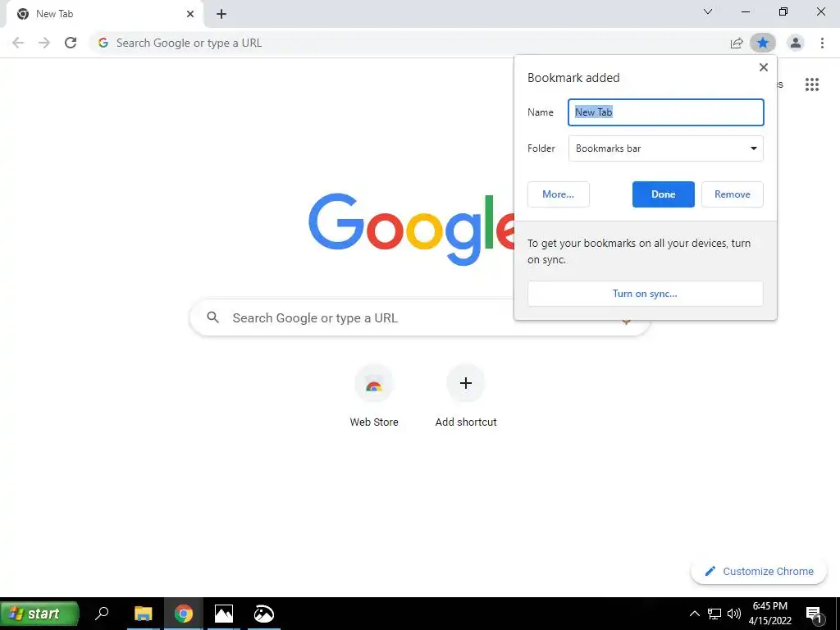
Task: Reload the page with refresh icon
Action: click(71, 43)
